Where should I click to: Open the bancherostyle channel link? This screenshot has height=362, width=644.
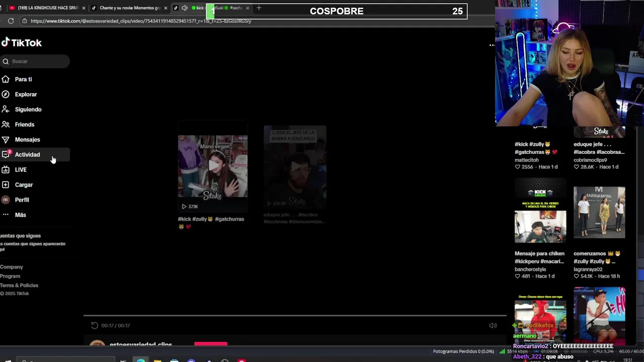pyautogui.click(x=530, y=269)
